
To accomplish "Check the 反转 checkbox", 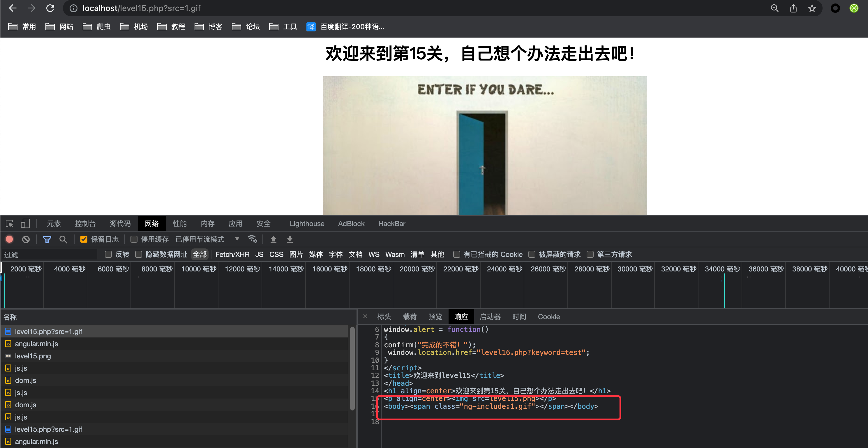I will coord(108,255).
